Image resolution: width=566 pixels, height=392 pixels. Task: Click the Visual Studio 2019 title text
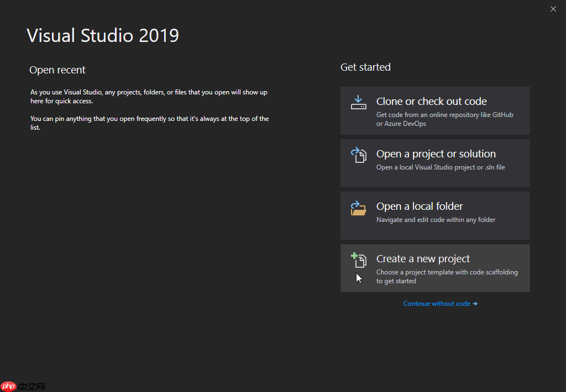point(103,35)
